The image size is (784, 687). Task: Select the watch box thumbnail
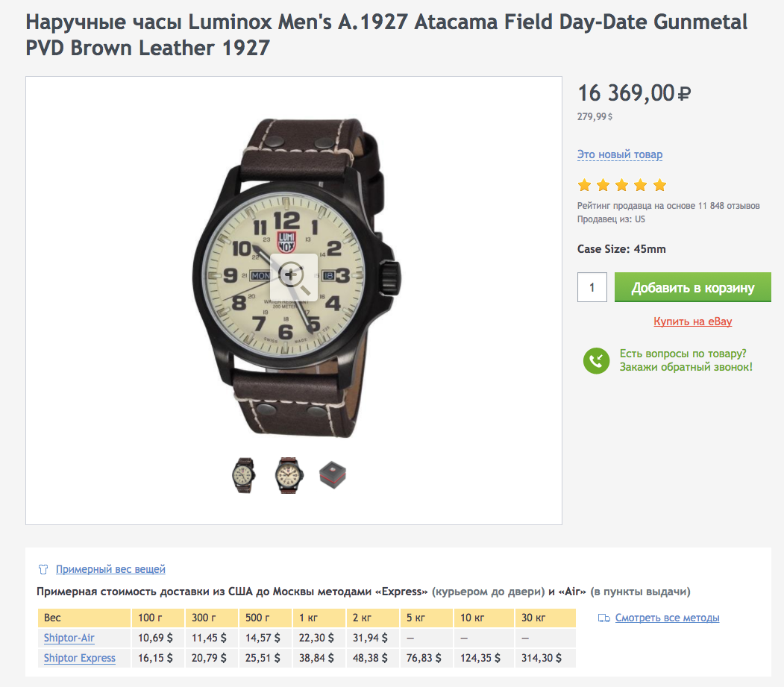point(333,475)
